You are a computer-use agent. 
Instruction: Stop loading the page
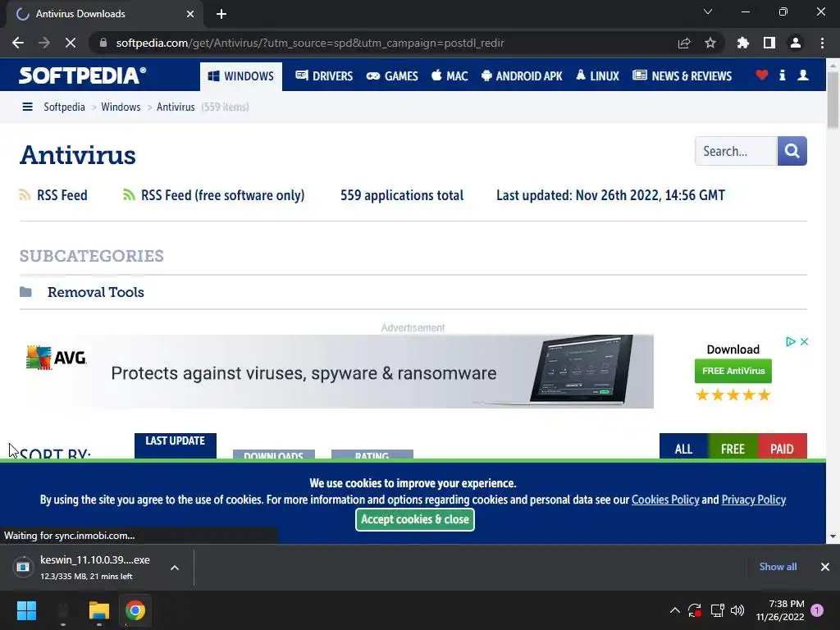click(x=71, y=43)
